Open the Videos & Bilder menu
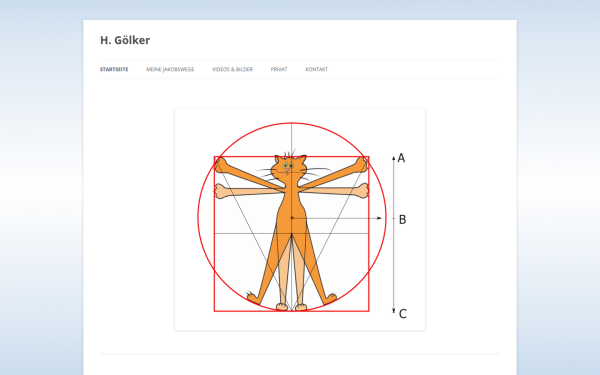This screenshot has width=600, height=375. tap(232, 70)
